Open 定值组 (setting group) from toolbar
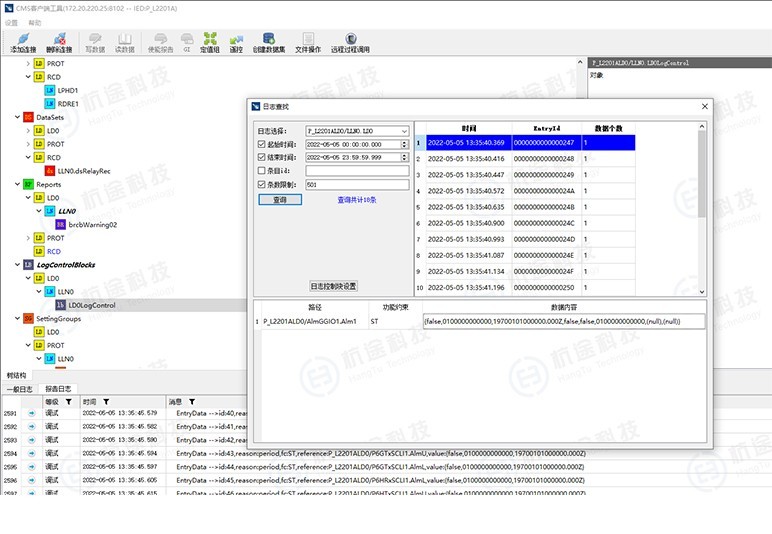Viewport: 772px width, 534px height. [x=210, y=42]
